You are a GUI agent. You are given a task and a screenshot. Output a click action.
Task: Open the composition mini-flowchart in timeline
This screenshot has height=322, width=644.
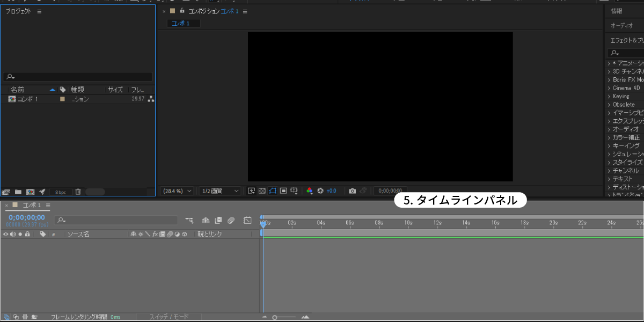coord(189,220)
